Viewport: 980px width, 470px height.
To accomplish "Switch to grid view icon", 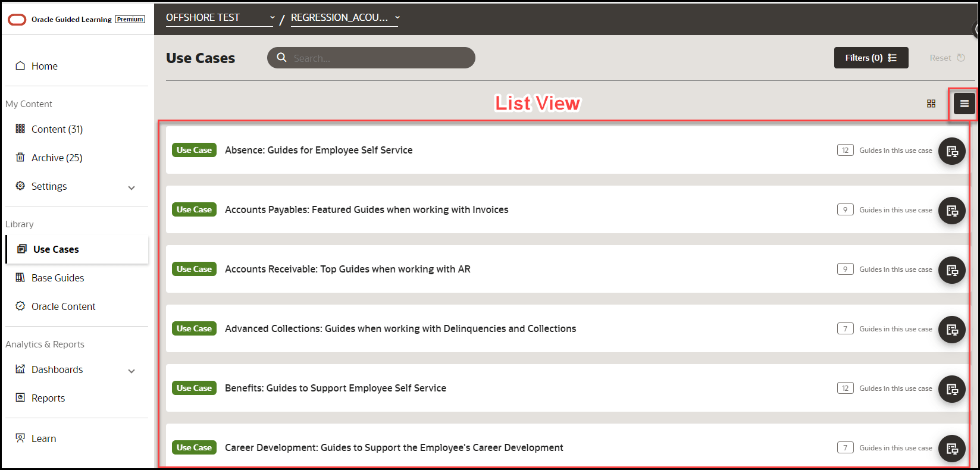I will (x=931, y=104).
